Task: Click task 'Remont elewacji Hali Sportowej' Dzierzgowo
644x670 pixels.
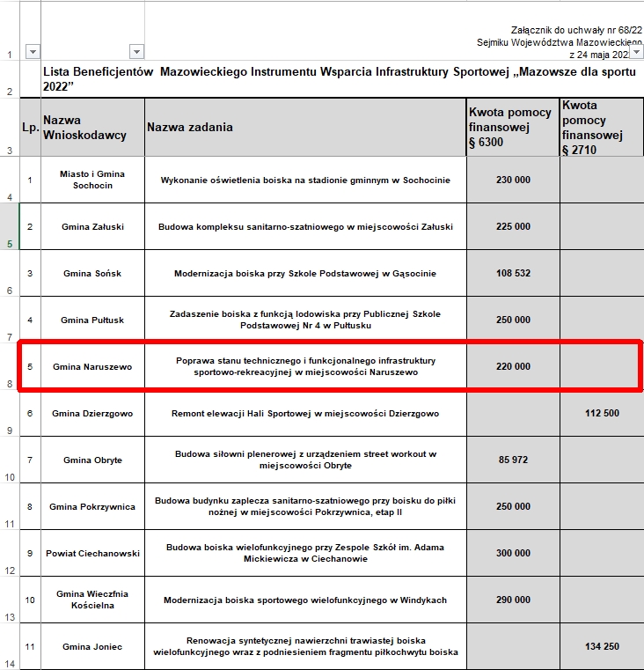Action: click(306, 413)
